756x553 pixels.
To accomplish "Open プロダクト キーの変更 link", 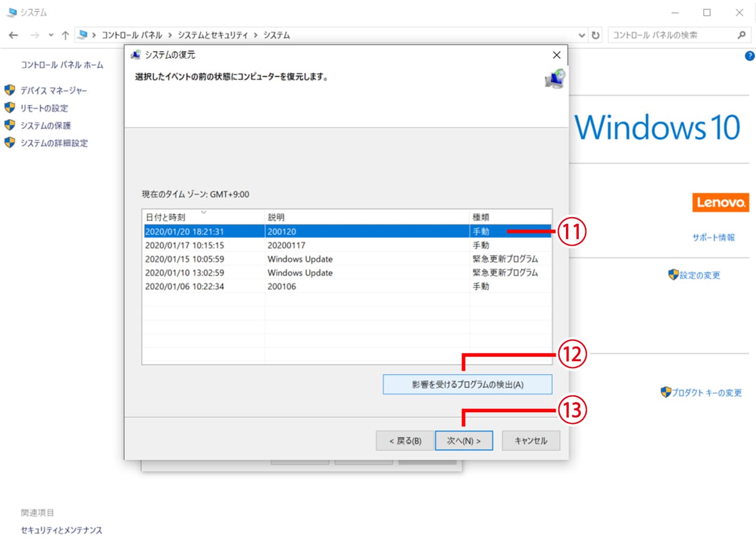I will click(x=707, y=393).
